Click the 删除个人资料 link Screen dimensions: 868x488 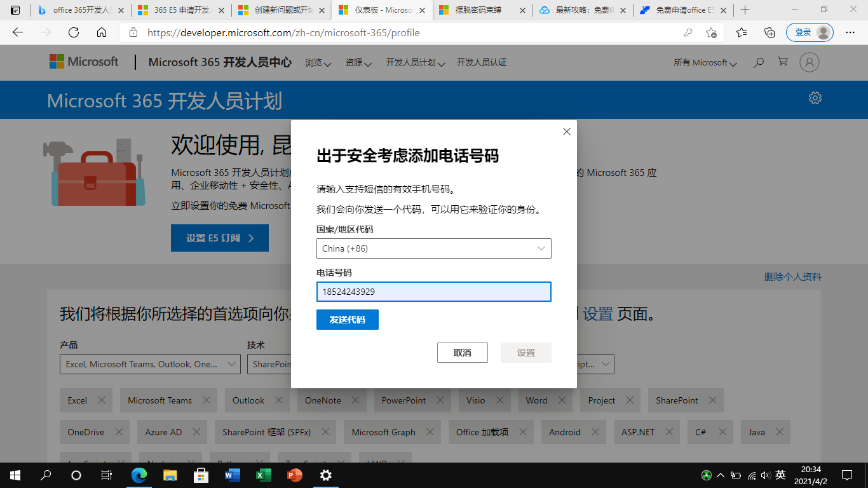point(792,277)
